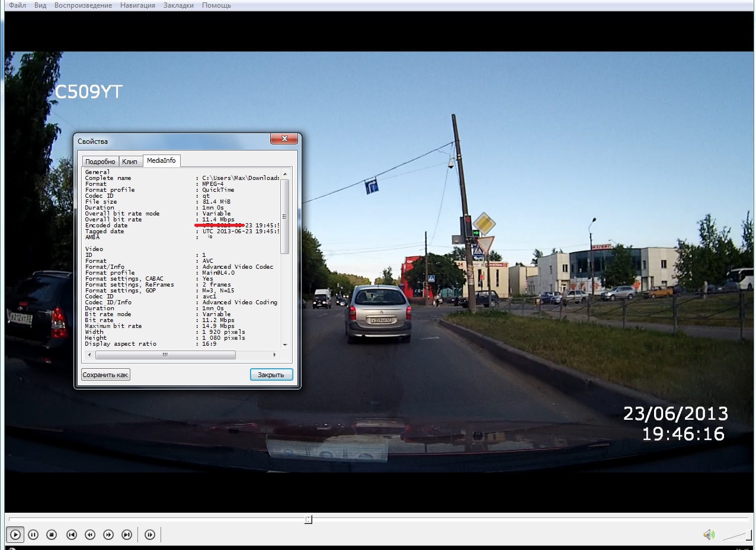Click the seek bar slider thumb
Screen dimensions: 756x550
point(308,520)
